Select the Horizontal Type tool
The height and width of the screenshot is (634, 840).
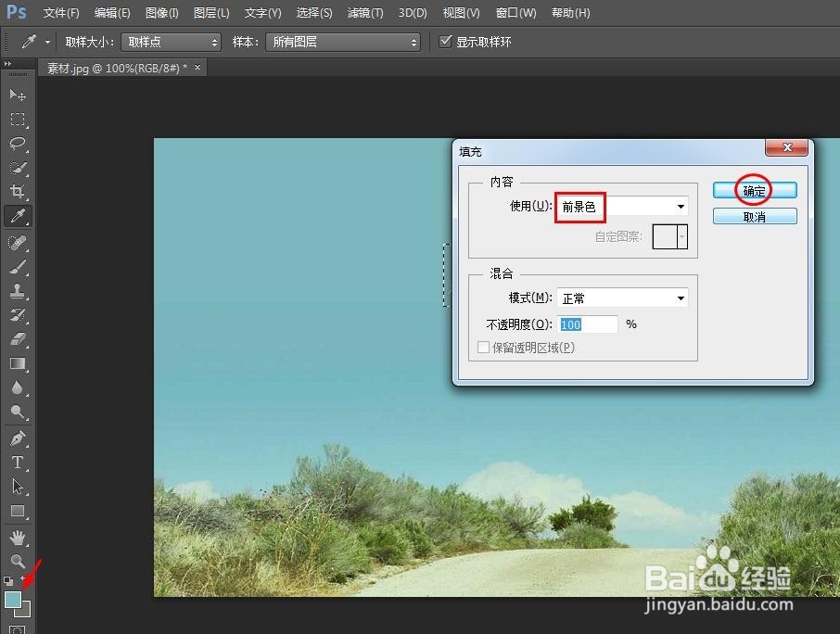coord(17,463)
